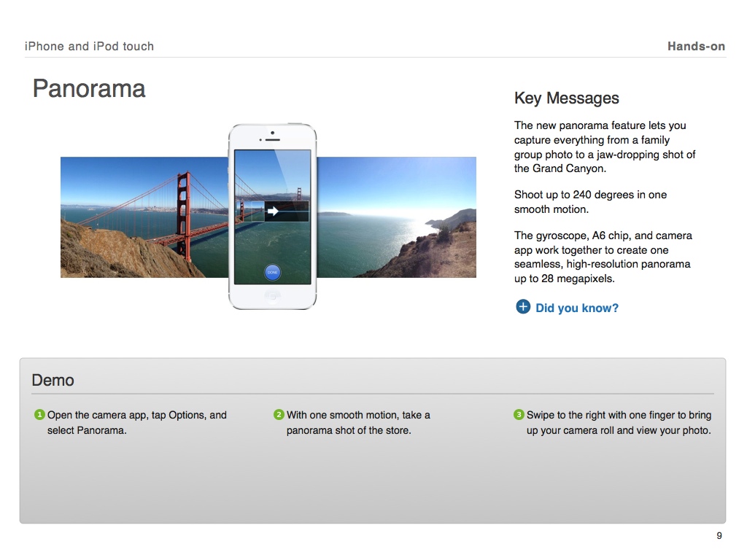
Task: Tap the iPhone home button
Action: pos(273,296)
